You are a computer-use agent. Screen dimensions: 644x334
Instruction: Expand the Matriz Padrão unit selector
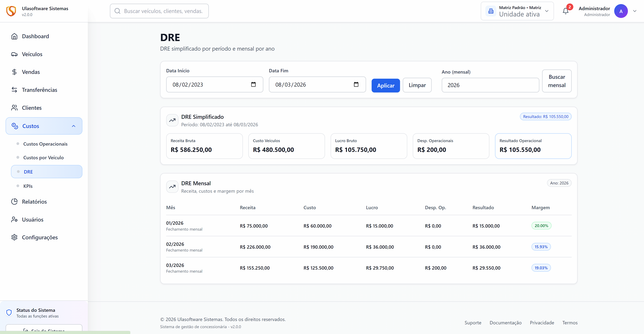(547, 11)
